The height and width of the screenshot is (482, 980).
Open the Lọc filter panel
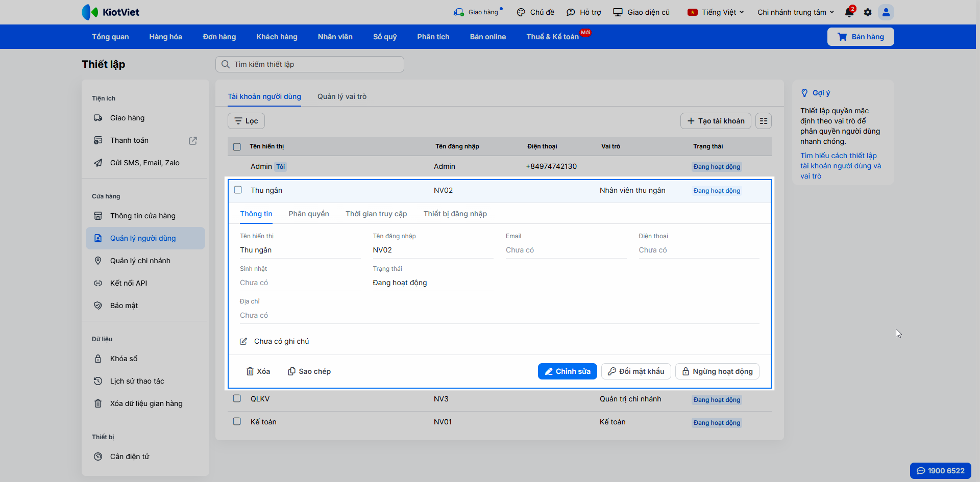pyautogui.click(x=246, y=121)
